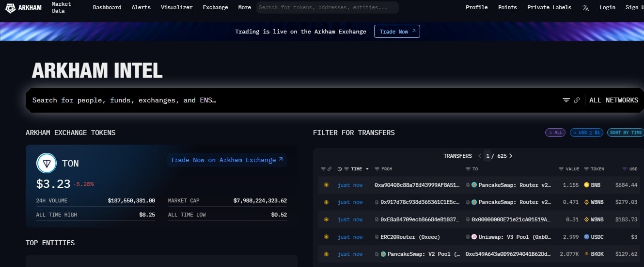Click Uniswap logo in the USDC row
644x267 pixels.
tap(474, 237)
